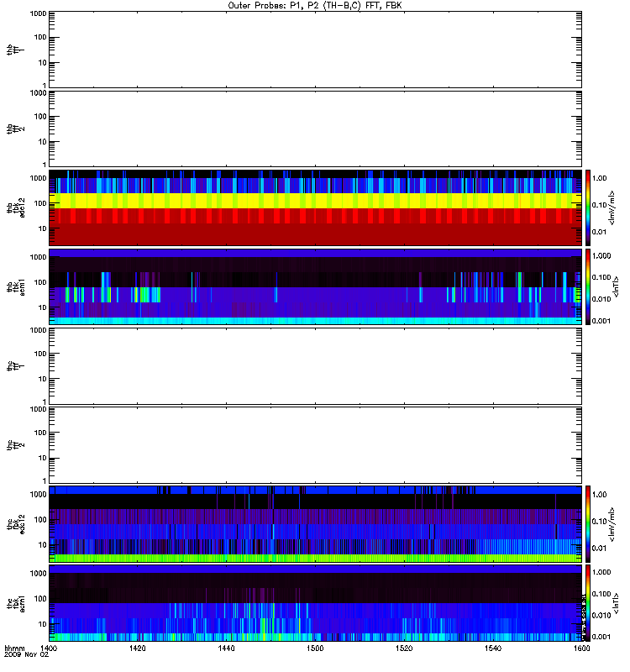630x672 pixels.
Task: Click the '<|mV/m|>' unit label beside thb edc12
Action: tap(612, 207)
